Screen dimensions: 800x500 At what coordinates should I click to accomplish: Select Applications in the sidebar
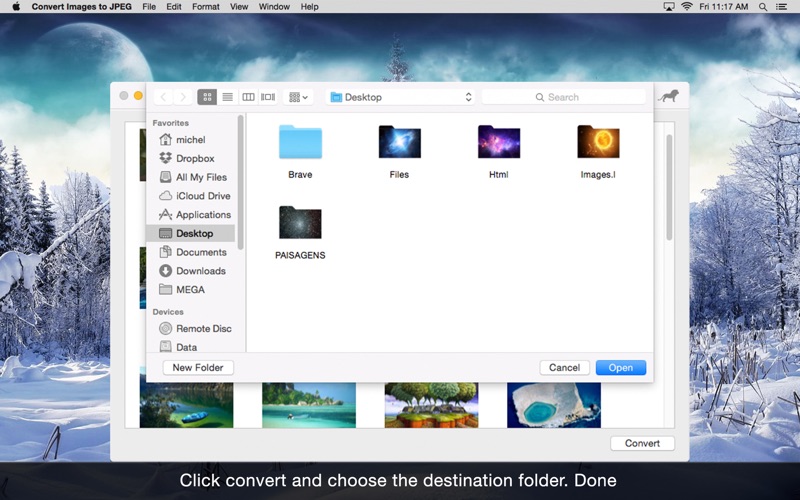click(191, 214)
